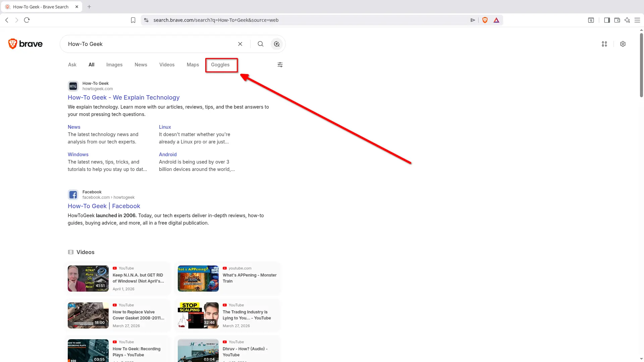Click the send/share arrow icon in address bar
The image size is (644, 362).
[x=473, y=20]
